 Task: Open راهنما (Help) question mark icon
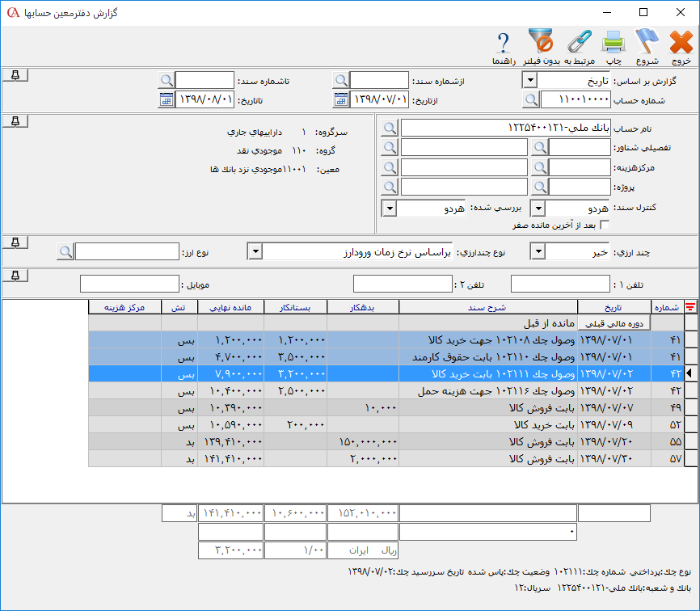(x=504, y=43)
